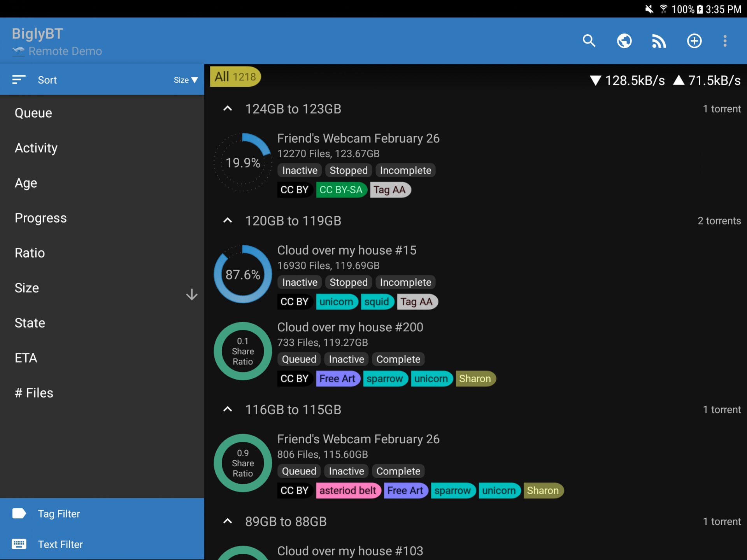Open Cloud over my house #200 torrent
This screenshot has height=560, width=747.
350,327
